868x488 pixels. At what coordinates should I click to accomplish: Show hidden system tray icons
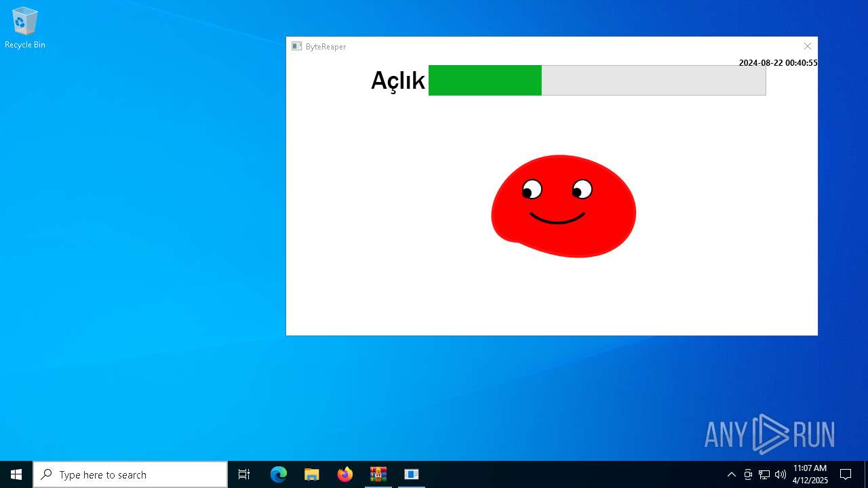pos(731,474)
